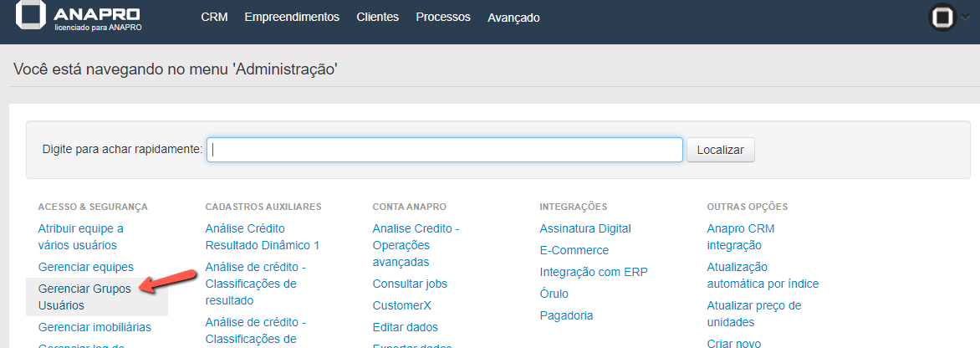This screenshot has width=980, height=348.
Task: Open the CRM menu
Action: point(214,18)
